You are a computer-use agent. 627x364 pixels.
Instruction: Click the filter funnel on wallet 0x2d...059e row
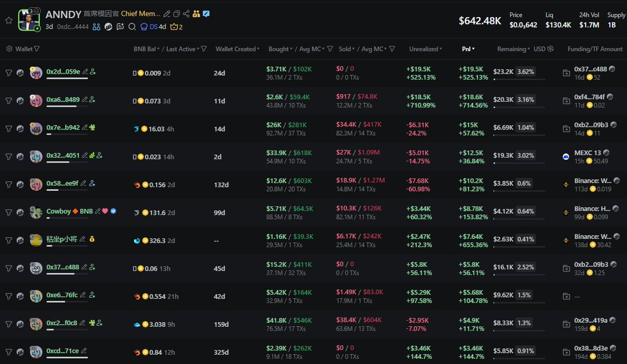(x=8, y=73)
